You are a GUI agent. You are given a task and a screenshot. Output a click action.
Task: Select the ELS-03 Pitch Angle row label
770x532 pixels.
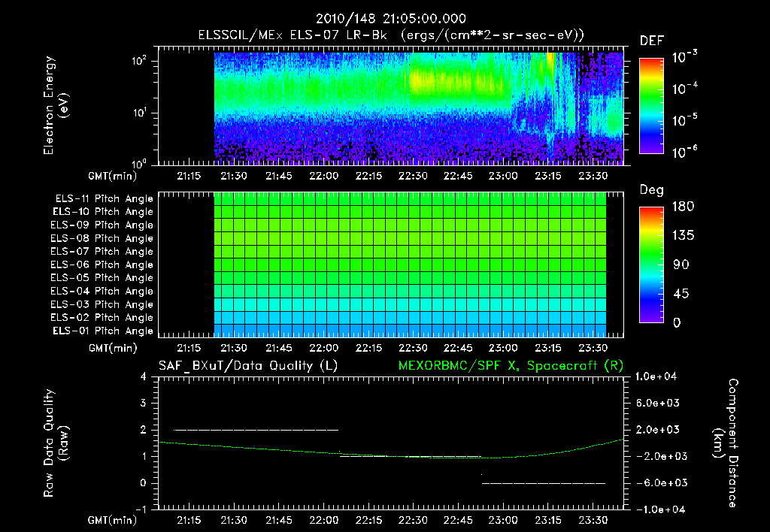click(102, 305)
